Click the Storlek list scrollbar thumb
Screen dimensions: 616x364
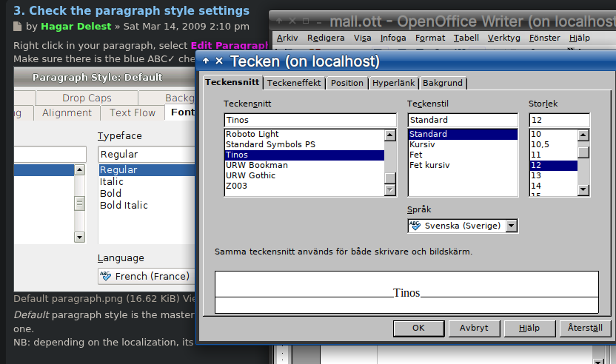pos(583,152)
